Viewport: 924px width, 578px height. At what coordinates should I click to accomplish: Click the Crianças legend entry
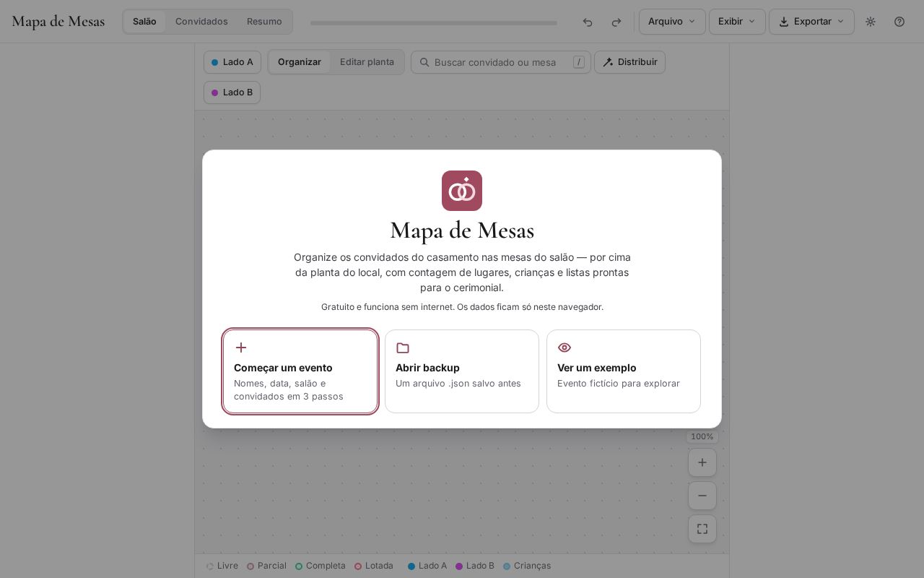point(527,566)
